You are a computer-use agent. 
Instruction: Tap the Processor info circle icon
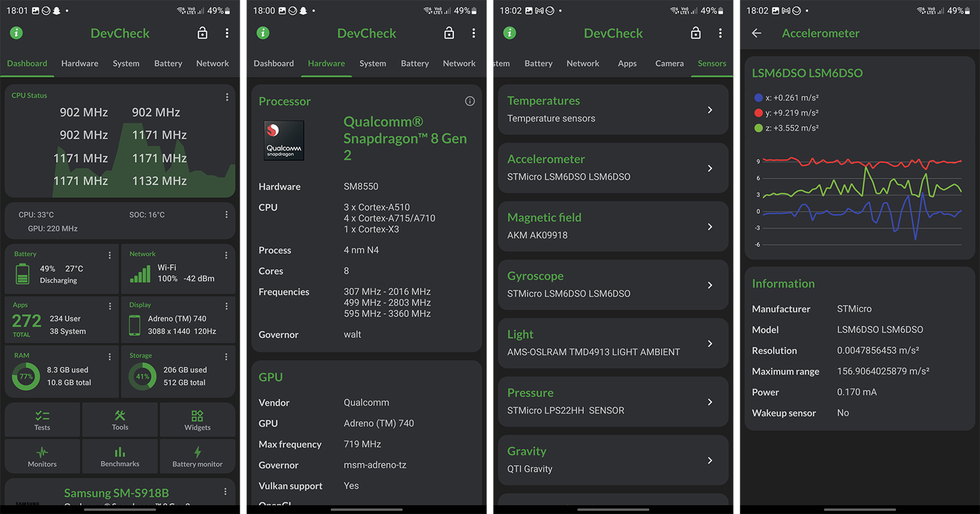[470, 101]
